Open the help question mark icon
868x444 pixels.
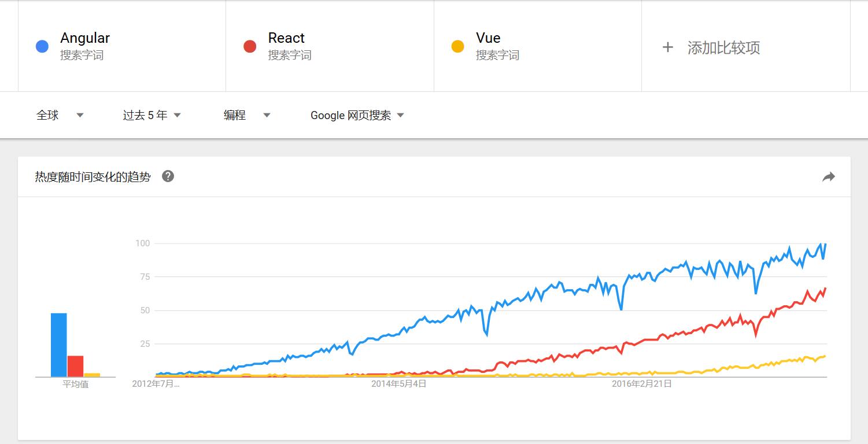tap(168, 176)
